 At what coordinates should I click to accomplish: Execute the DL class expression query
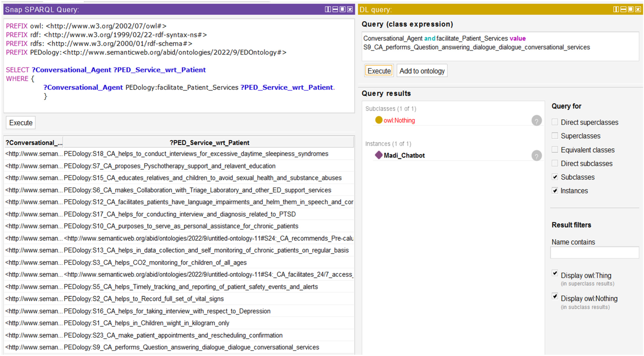pos(379,71)
